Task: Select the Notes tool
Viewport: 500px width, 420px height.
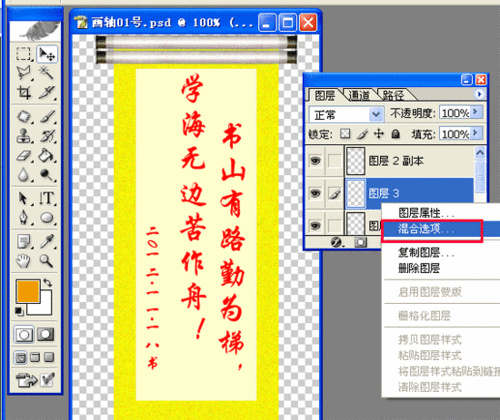Action: point(24,242)
